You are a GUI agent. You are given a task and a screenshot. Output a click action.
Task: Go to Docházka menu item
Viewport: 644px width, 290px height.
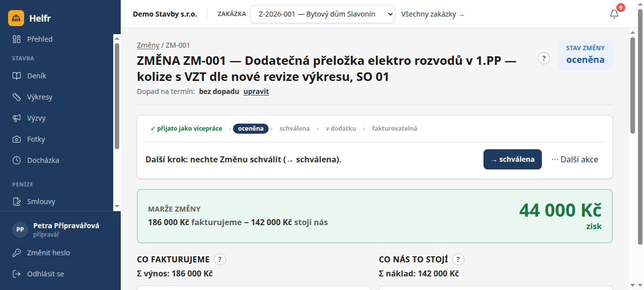point(56,160)
